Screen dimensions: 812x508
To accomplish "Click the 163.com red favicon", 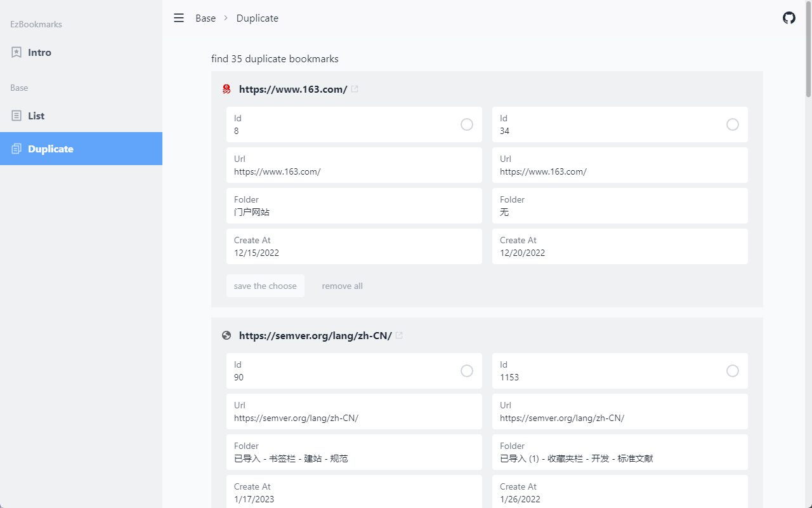I will 226,90.
